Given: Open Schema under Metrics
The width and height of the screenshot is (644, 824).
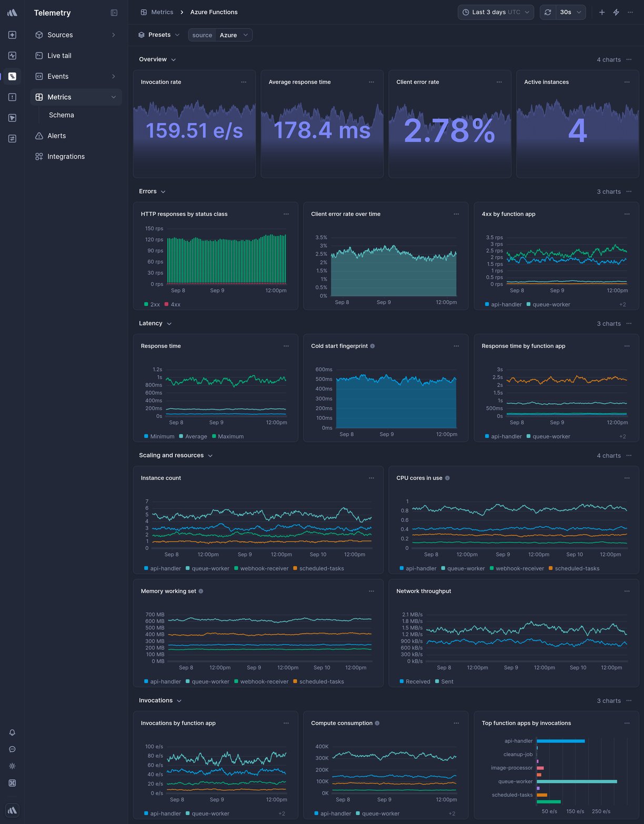Looking at the screenshot, I should [x=62, y=115].
